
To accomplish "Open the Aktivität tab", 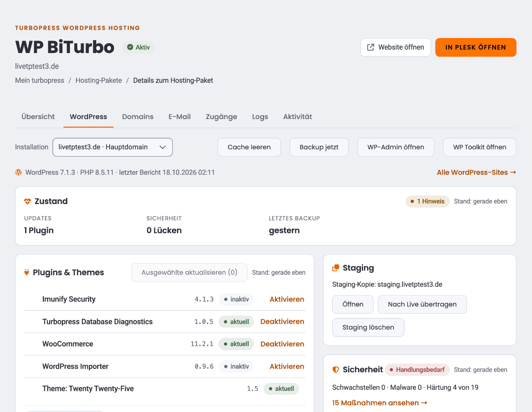I will [298, 116].
